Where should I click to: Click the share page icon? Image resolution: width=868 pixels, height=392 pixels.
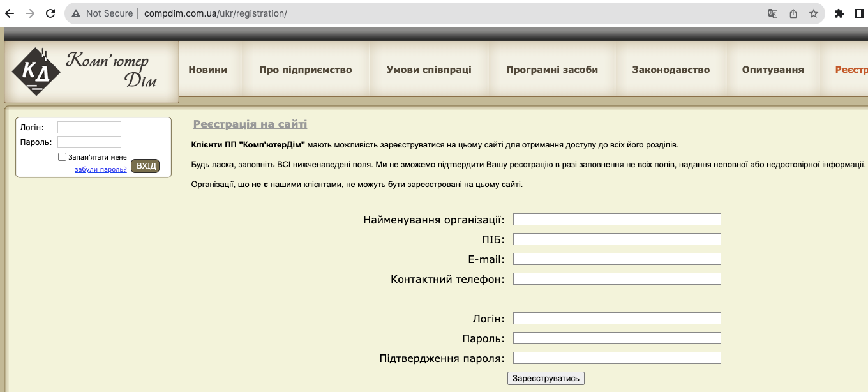793,13
